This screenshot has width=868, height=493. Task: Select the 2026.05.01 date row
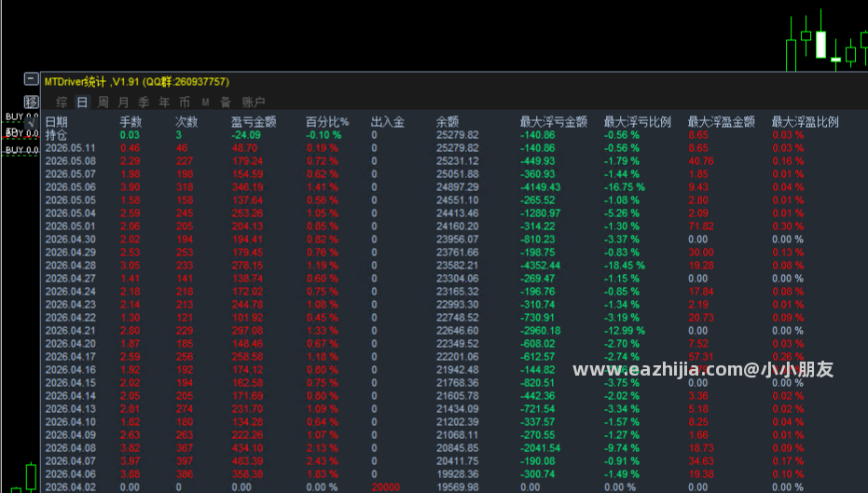coord(70,226)
